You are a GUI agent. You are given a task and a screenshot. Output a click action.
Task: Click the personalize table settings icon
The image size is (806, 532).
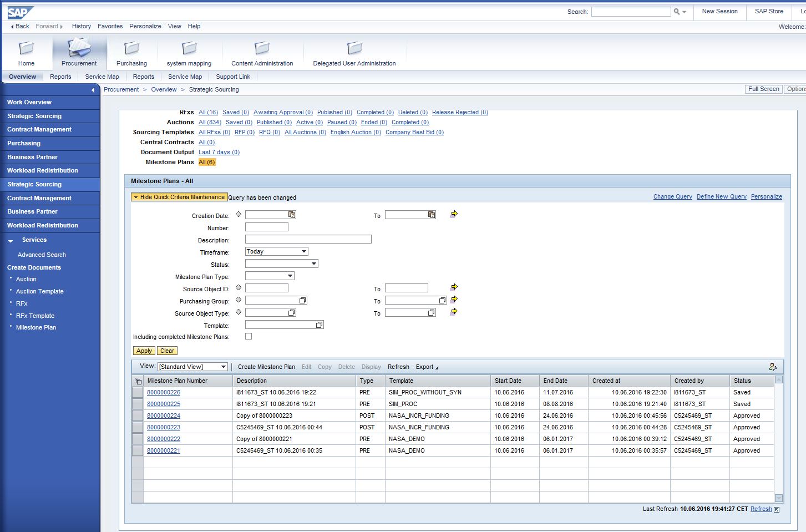pos(773,366)
